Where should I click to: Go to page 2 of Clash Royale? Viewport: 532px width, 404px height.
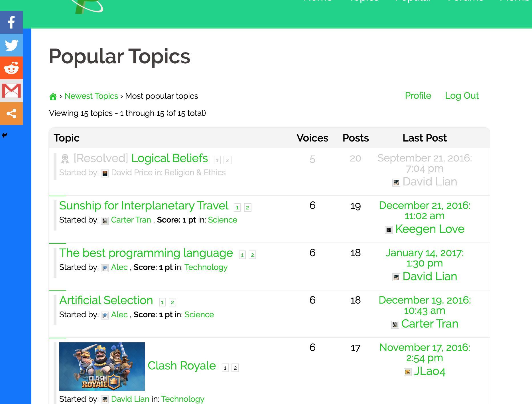pyautogui.click(x=235, y=368)
